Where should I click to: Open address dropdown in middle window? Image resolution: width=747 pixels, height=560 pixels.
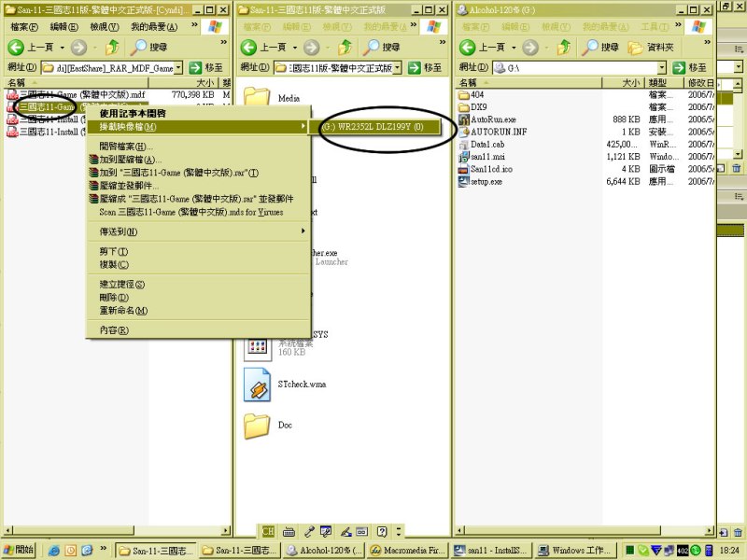point(398,67)
